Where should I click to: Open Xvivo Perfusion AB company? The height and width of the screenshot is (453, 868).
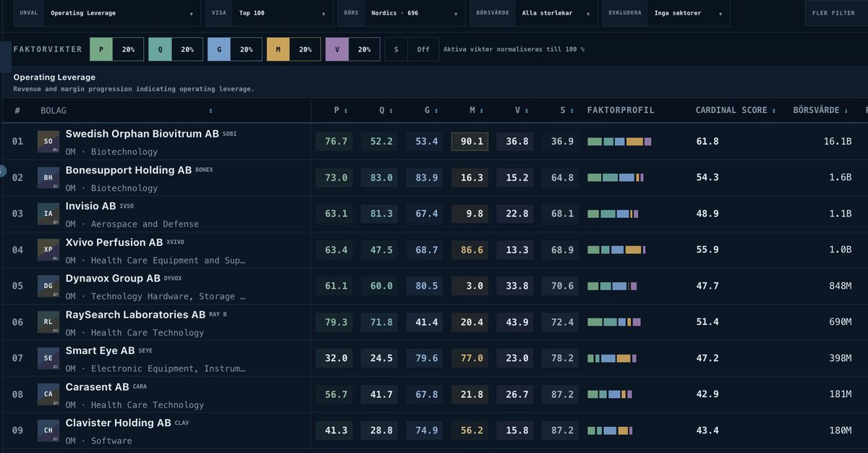[114, 242]
